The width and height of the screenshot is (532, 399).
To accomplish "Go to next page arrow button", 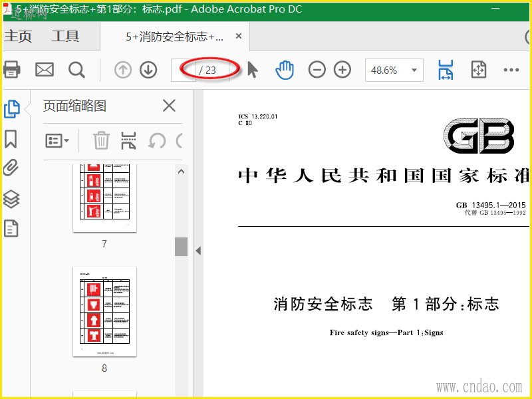I will (148, 70).
